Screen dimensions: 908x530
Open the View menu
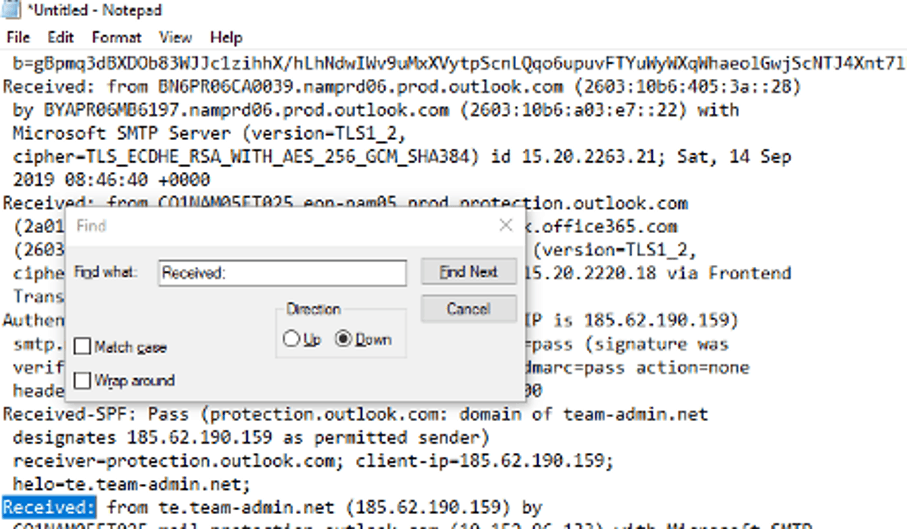[175, 38]
